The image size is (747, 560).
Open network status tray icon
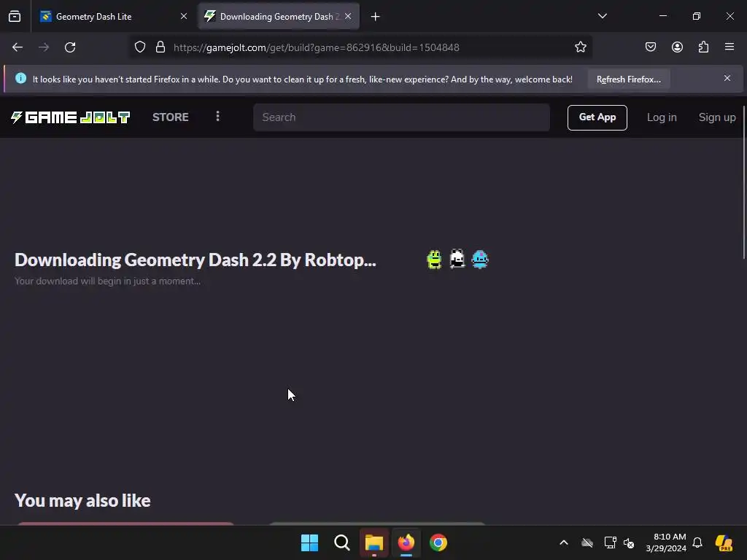click(x=610, y=542)
